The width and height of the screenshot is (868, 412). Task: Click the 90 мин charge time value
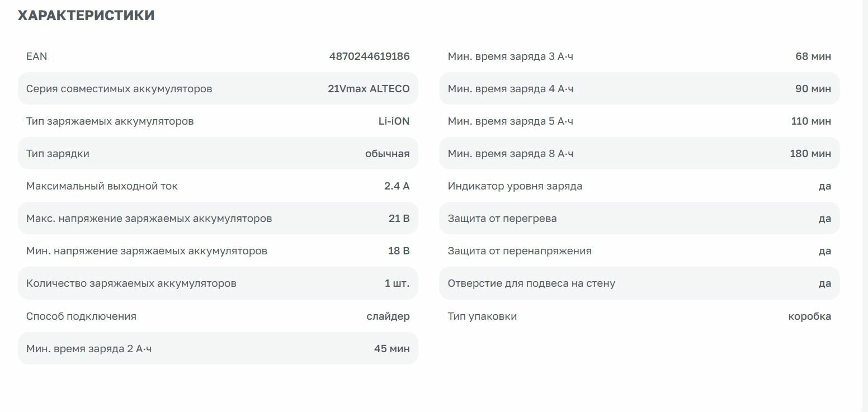(x=813, y=89)
